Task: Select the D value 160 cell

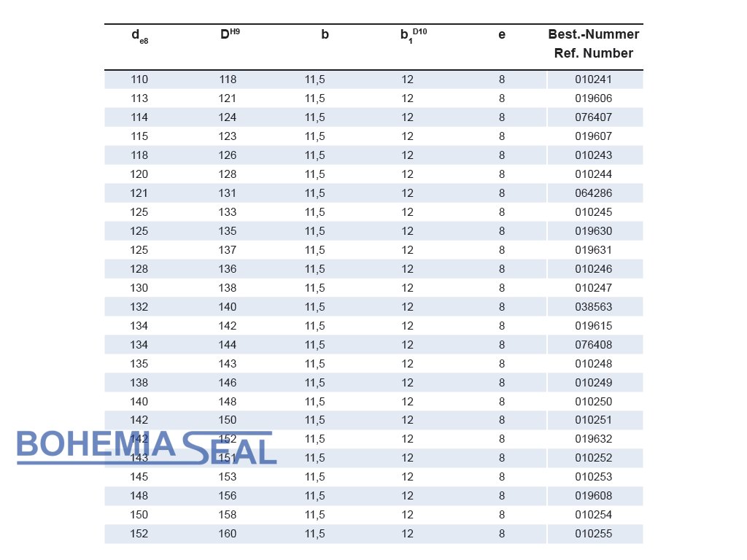Action: 228,534
